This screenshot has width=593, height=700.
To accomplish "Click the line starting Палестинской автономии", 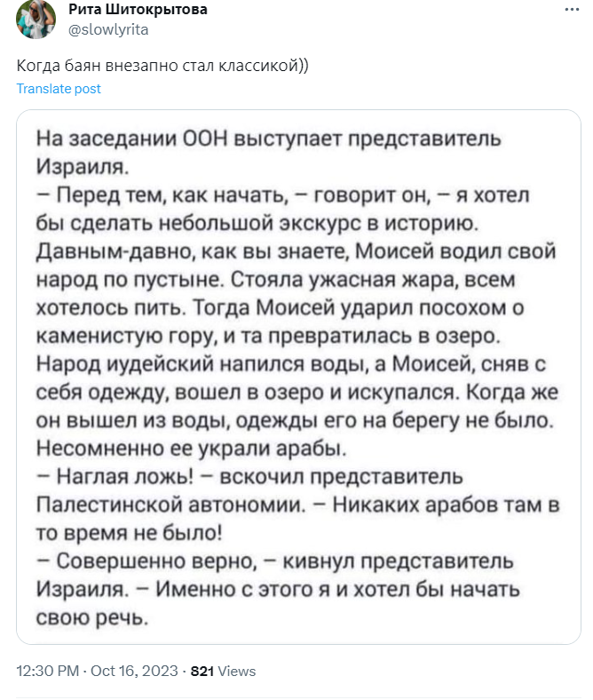I will coord(298,505).
